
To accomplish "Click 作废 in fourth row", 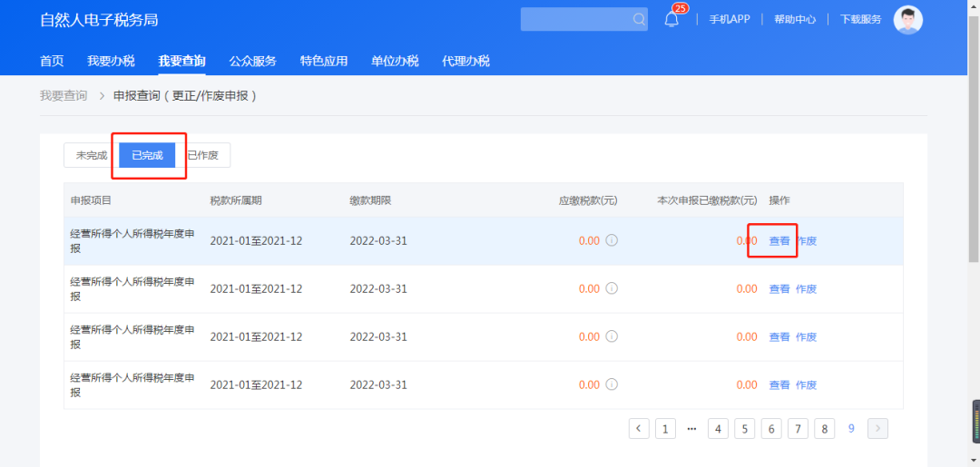I will (807, 385).
